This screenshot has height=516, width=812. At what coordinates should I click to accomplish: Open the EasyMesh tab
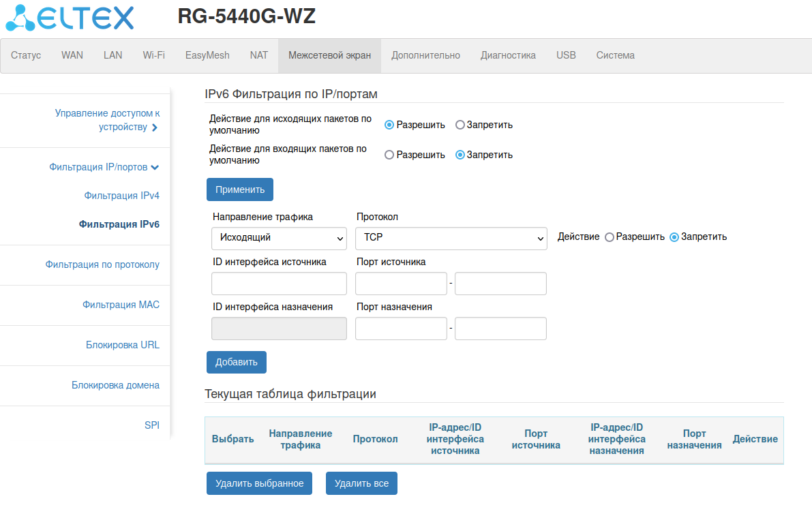tap(207, 55)
